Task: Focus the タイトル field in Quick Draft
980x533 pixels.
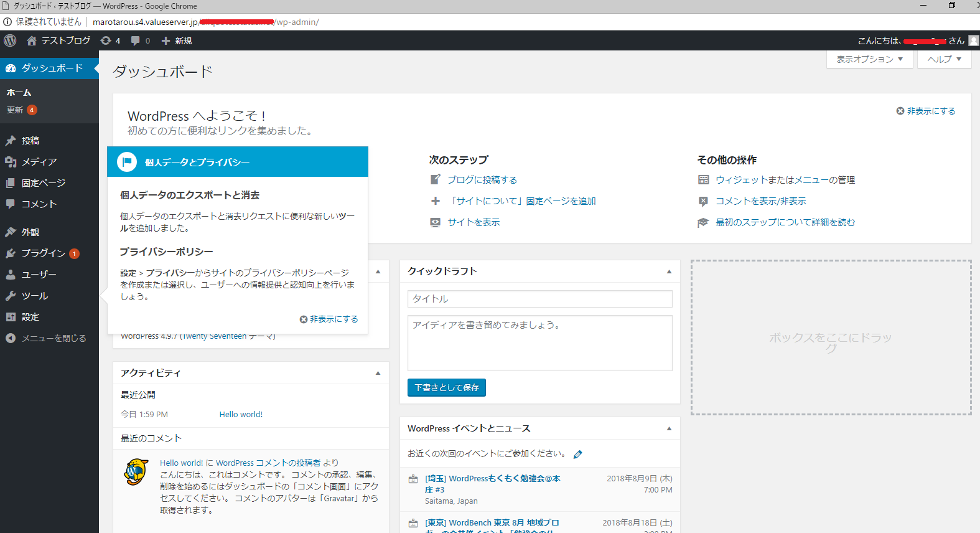Action: (x=540, y=299)
